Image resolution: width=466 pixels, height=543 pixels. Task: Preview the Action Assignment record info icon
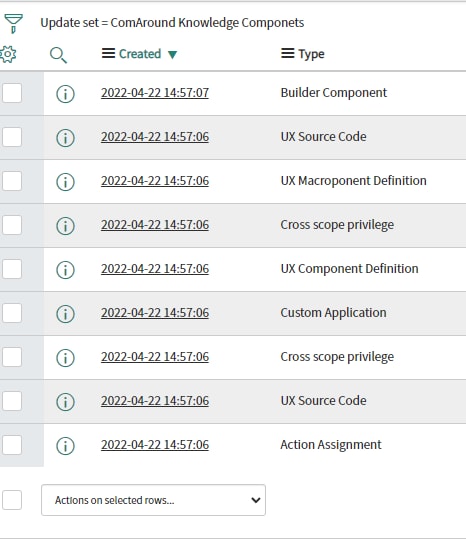click(x=65, y=446)
